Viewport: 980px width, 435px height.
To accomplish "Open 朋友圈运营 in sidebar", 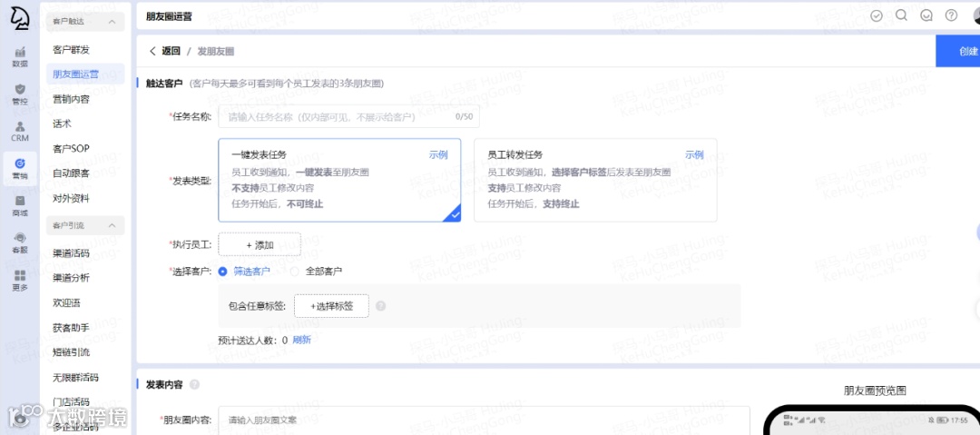I will click(85, 74).
